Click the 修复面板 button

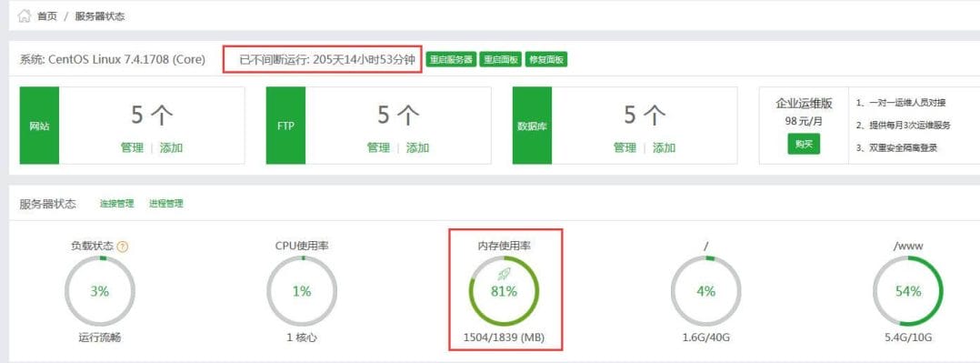pos(546,60)
